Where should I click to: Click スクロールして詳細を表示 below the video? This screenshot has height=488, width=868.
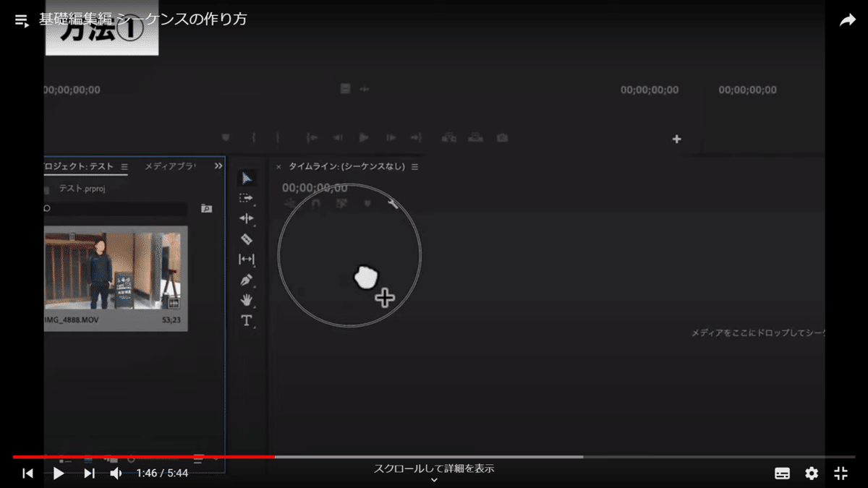coord(433,468)
